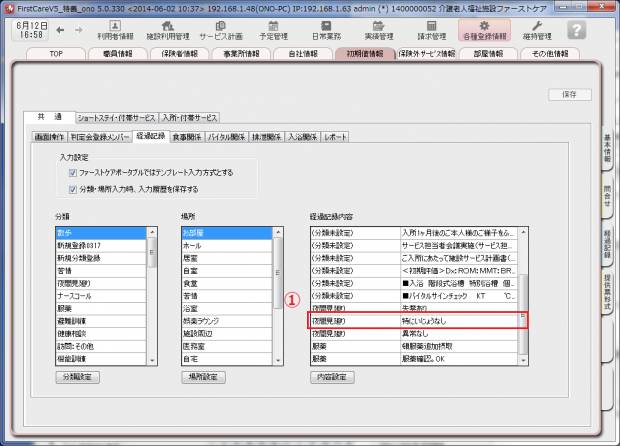Open help with the question mark icon
The image size is (620, 446).
(576, 30)
